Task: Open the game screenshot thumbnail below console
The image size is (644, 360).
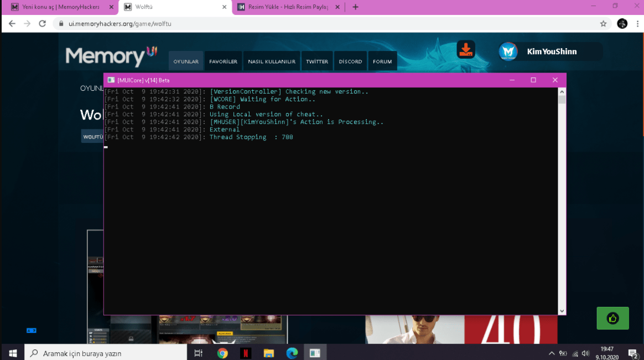Action: 187,329
